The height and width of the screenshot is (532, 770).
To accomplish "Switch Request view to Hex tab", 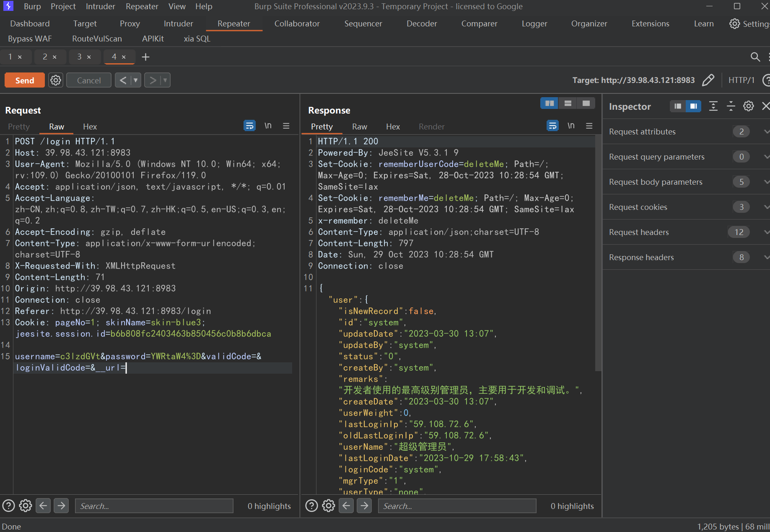I will click(x=90, y=127).
